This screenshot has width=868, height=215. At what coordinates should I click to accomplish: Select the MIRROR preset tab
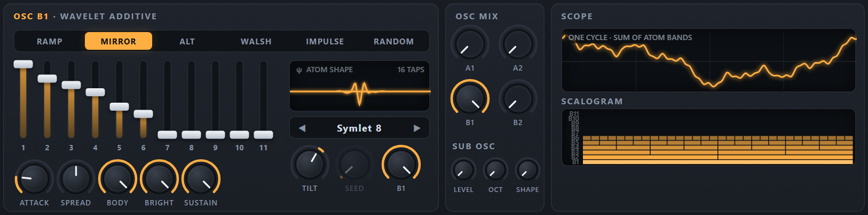pyautogui.click(x=119, y=41)
